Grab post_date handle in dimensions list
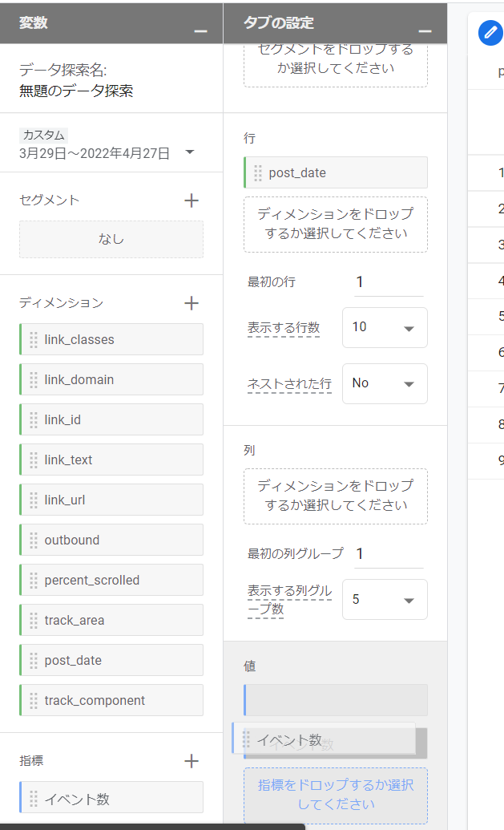Image resolution: width=504 pixels, height=830 pixels. 34,661
